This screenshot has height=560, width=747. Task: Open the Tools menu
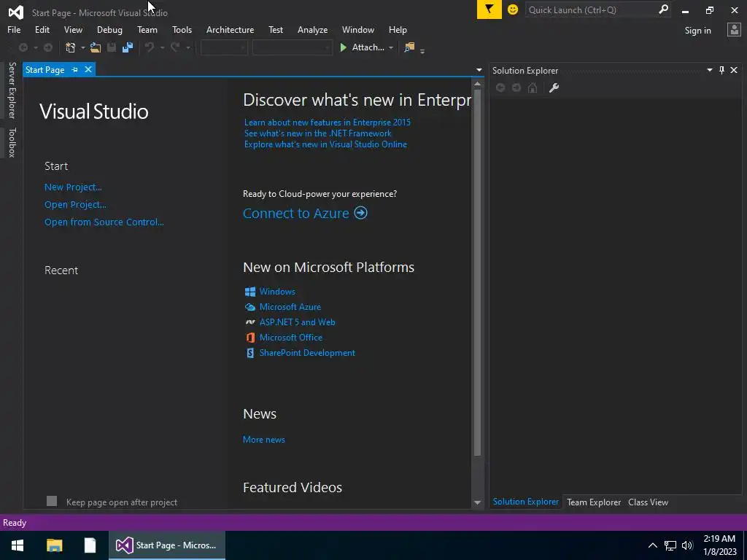tap(182, 29)
